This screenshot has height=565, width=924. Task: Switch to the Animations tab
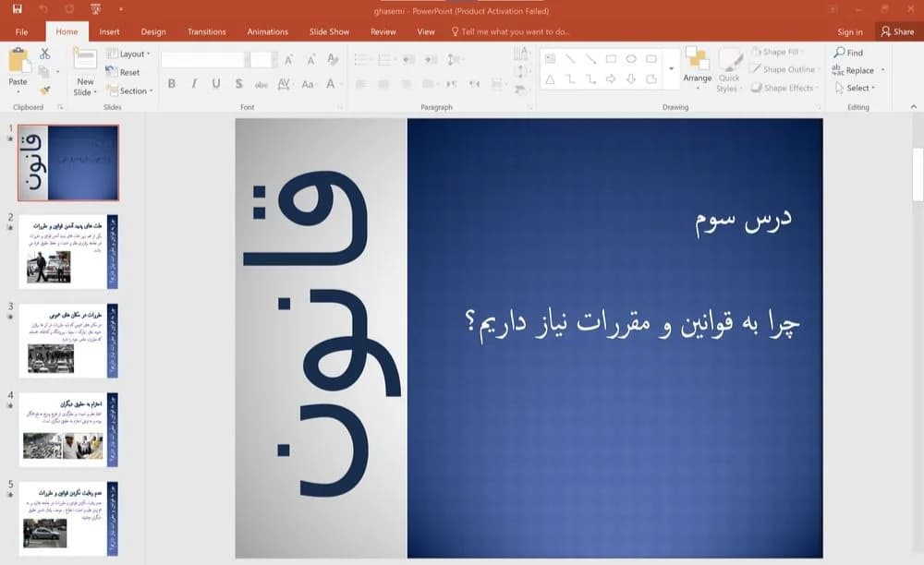[x=268, y=31]
